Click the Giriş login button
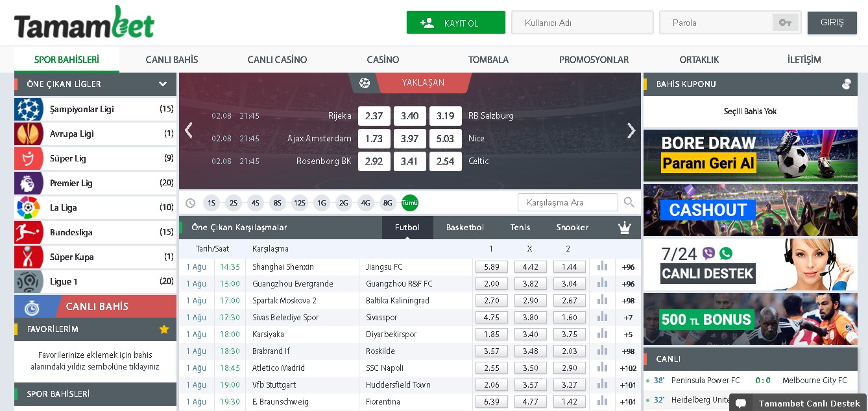Screen dimensions: 868x411 point(832,23)
